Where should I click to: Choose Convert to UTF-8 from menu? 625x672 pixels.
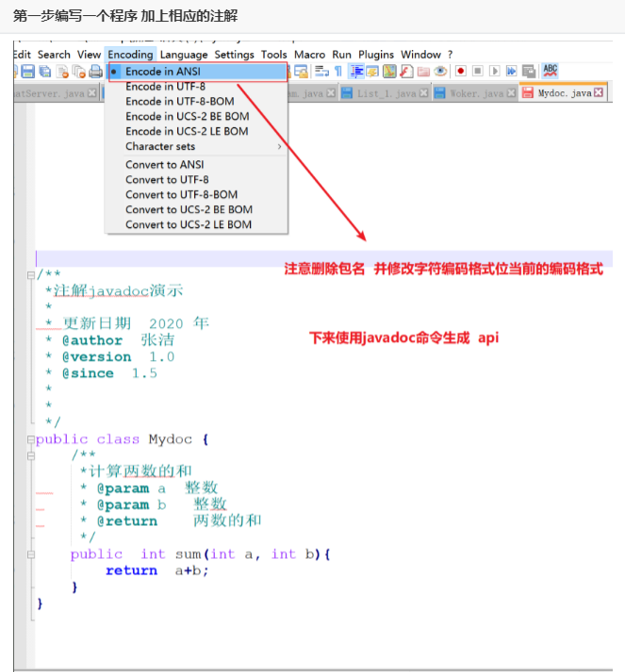click(167, 179)
